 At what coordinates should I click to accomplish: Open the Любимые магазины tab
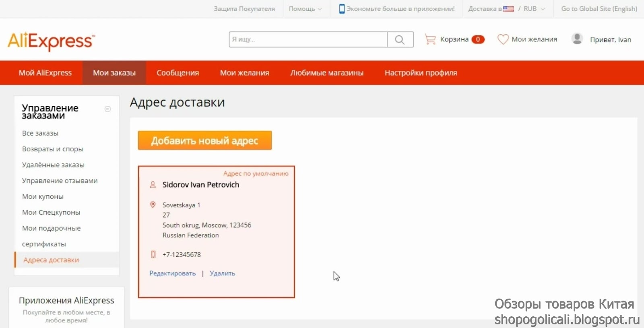pyautogui.click(x=327, y=73)
